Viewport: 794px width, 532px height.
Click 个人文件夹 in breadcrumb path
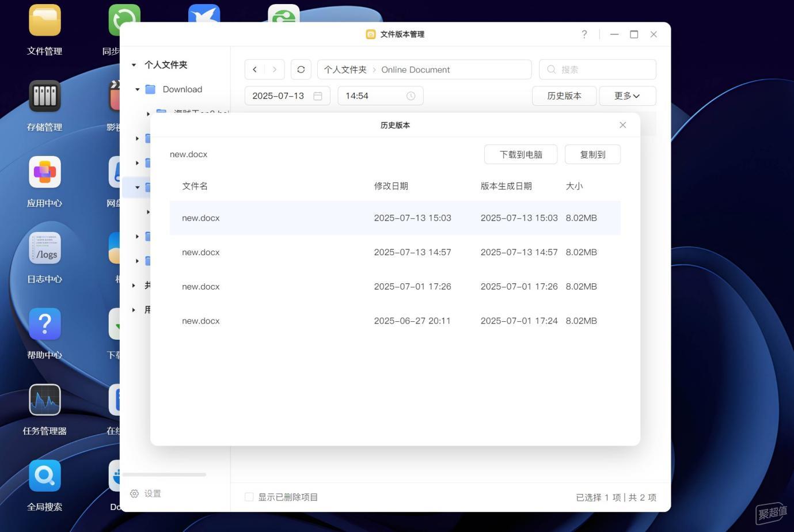pyautogui.click(x=345, y=70)
